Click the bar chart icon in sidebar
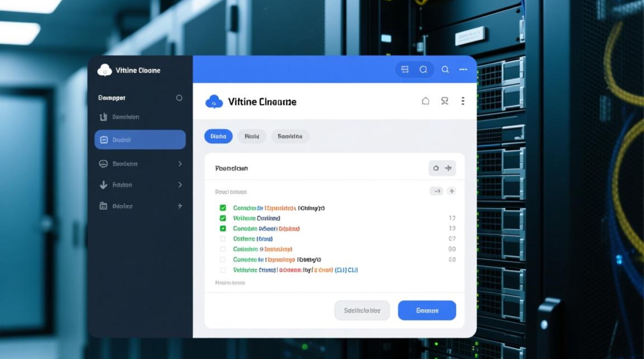Screen dimensions: 644x359 tap(103, 117)
